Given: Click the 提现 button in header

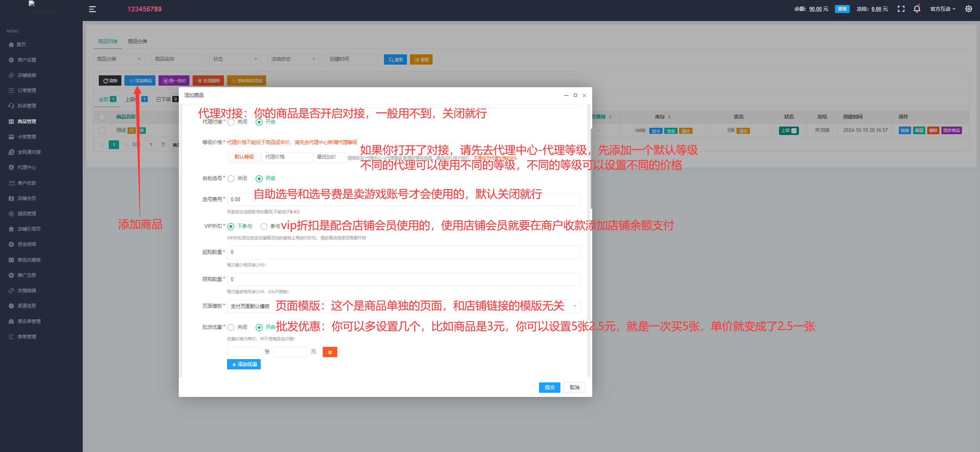Looking at the screenshot, I should point(842,9).
